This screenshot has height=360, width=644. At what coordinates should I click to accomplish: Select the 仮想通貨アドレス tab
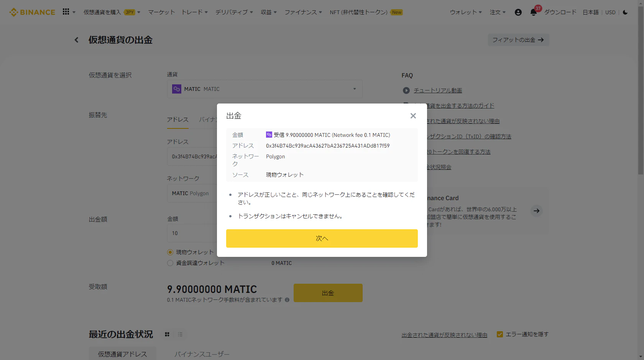click(123, 354)
